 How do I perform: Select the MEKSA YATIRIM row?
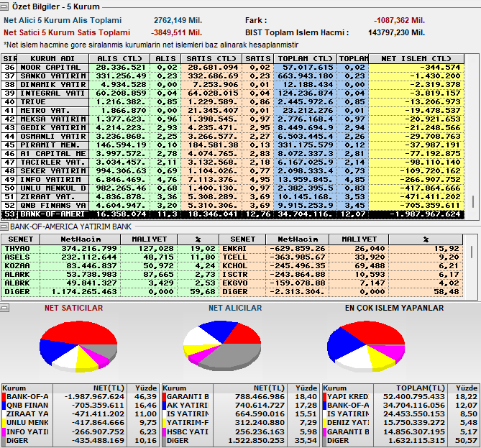click(x=232, y=119)
